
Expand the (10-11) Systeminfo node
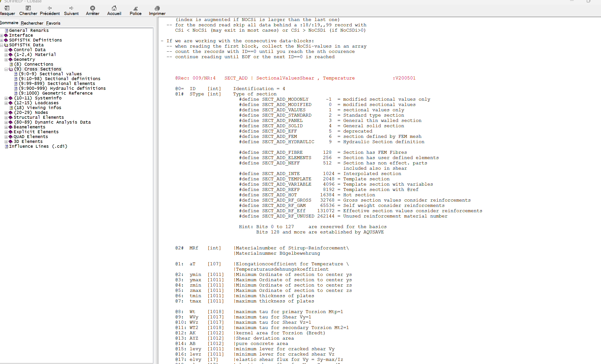tap(6, 98)
